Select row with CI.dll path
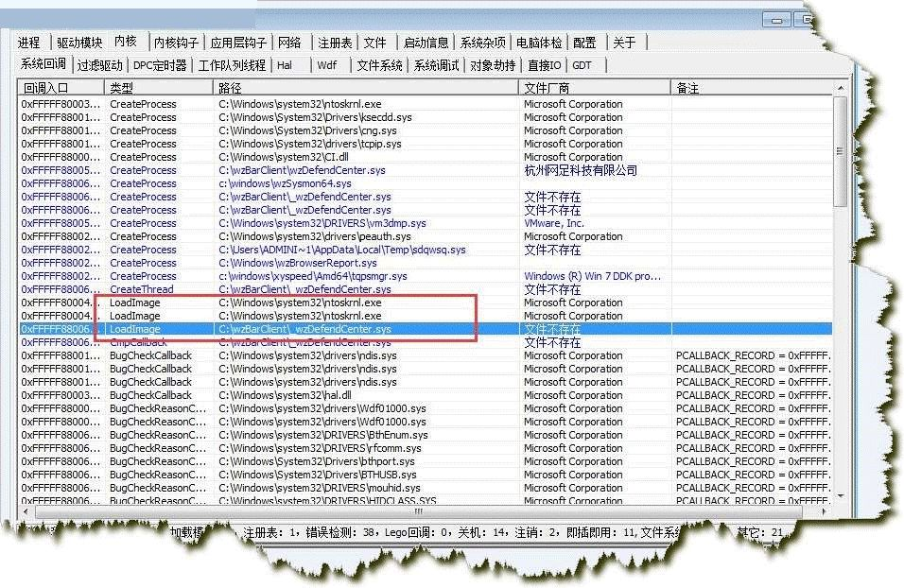The image size is (904, 588). tap(425, 157)
